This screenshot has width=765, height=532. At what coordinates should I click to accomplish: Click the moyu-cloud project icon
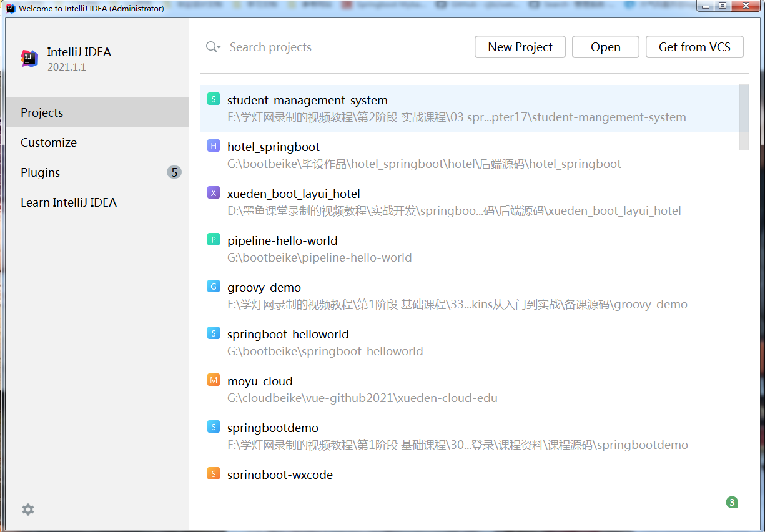[x=214, y=380]
